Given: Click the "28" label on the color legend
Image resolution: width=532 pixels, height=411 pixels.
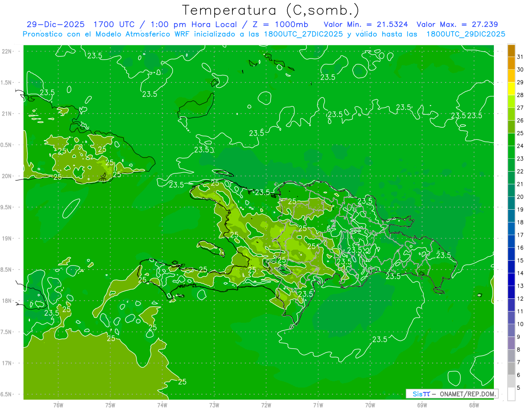Looking at the screenshot, I should [x=520, y=95].
